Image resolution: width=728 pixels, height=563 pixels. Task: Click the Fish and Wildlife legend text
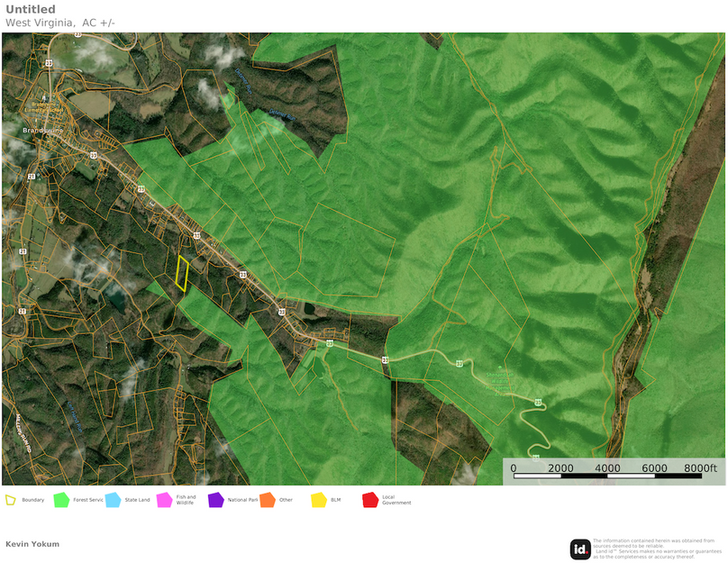(x=186, y=500)
